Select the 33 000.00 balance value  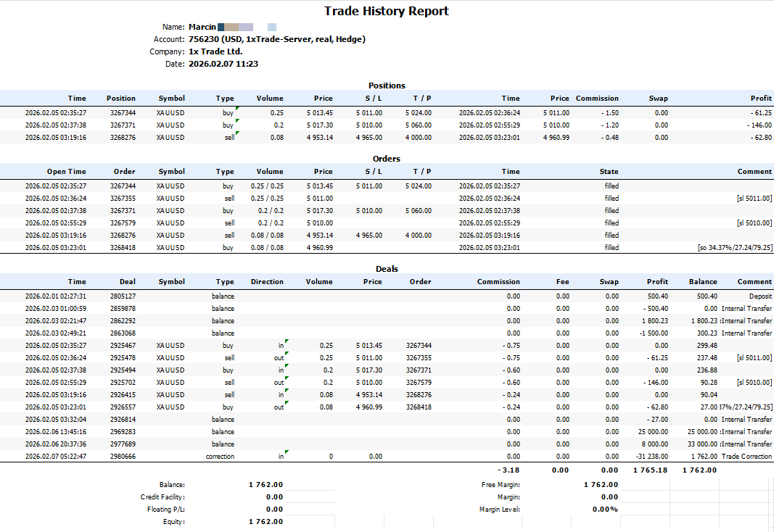pyautogui.click(x=702, y=444)
